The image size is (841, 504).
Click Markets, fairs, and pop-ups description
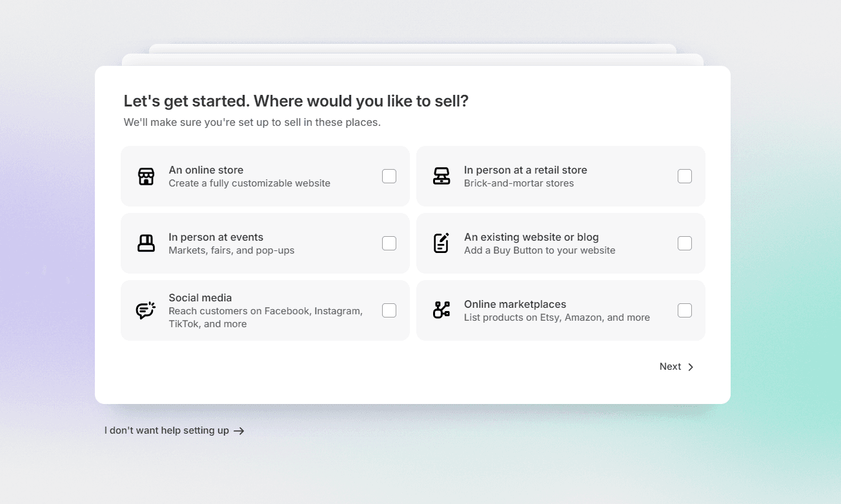(x=232, y=250)
